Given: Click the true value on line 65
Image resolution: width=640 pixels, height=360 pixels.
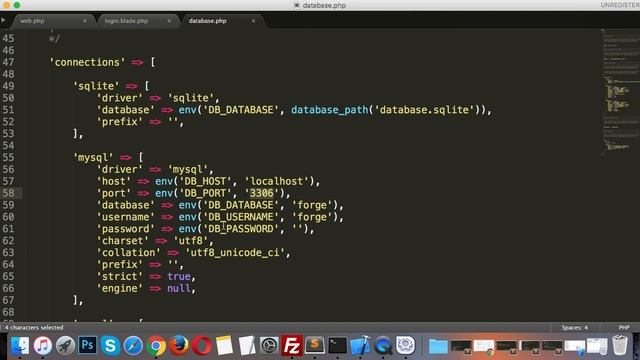Looking at the screenshot, I should point(179,277).
